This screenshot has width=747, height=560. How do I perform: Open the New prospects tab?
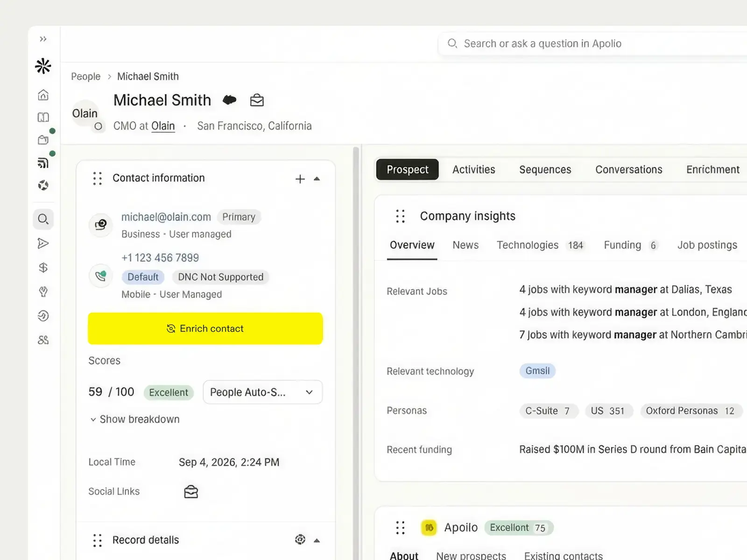click(471, 556)
